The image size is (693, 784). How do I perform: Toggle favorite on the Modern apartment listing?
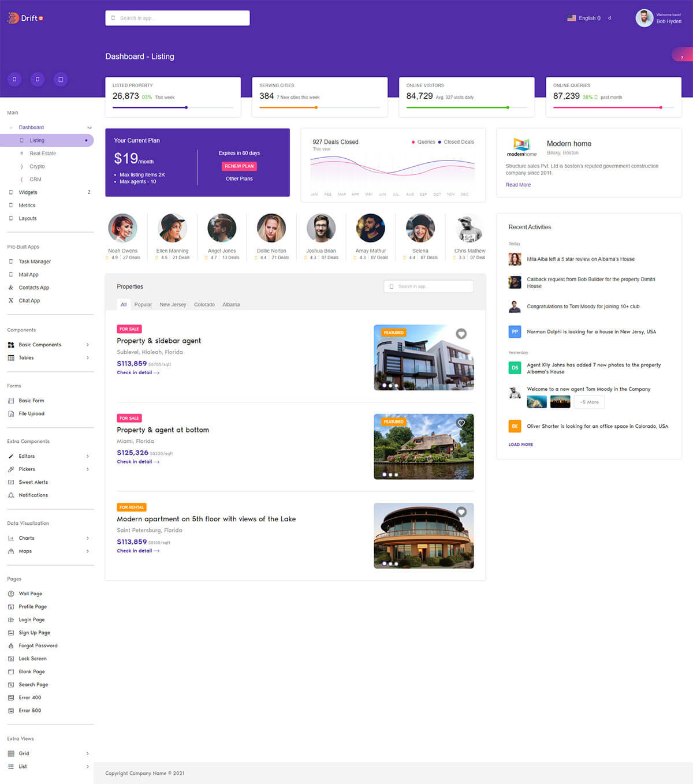coord(461,512)
